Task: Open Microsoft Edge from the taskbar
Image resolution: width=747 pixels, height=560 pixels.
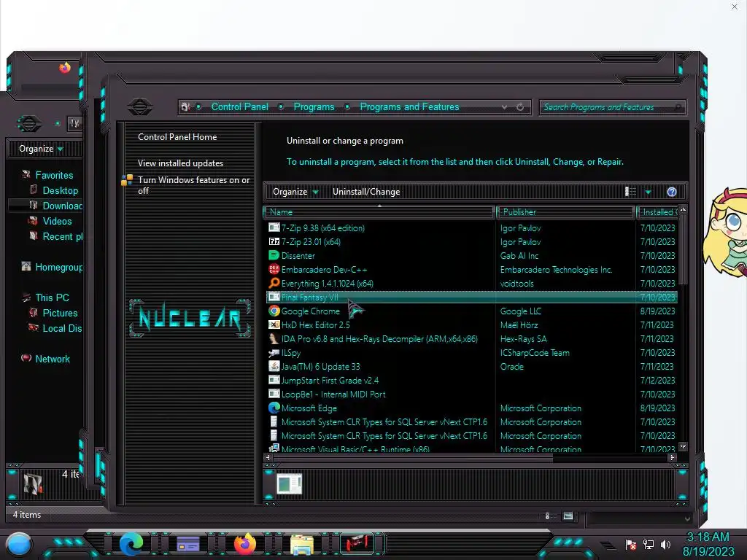Action: point(131,544)
